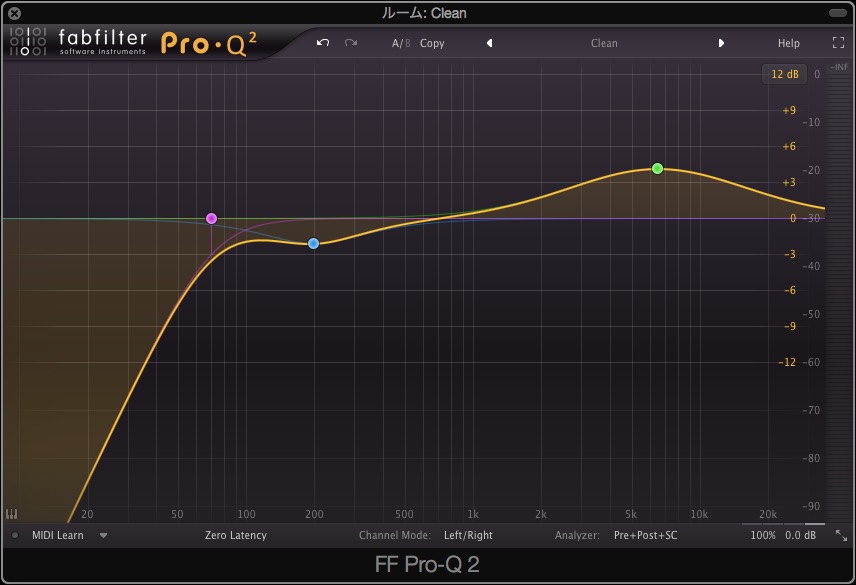Show the piano keyboard display icon
The image size is (856, 585).
coord(11,514)
